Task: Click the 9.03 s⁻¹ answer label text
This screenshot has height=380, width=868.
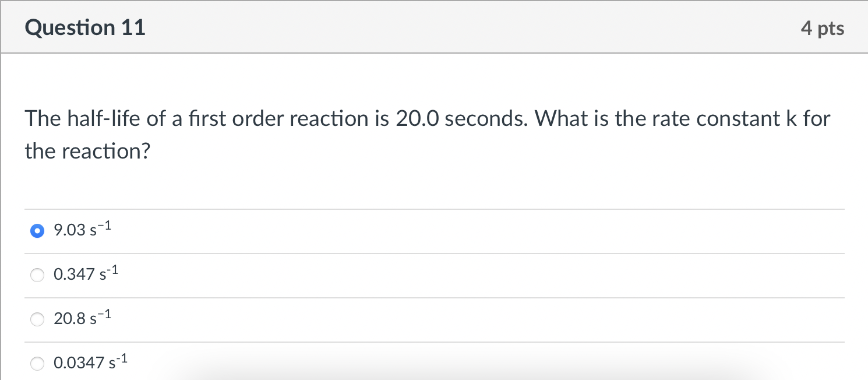Action: 82,230
